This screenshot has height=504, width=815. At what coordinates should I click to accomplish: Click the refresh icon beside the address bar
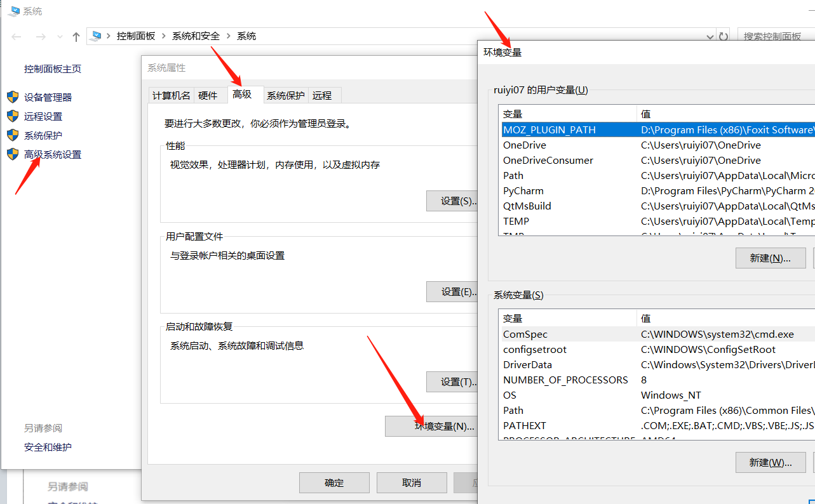(x=724, y=36)
